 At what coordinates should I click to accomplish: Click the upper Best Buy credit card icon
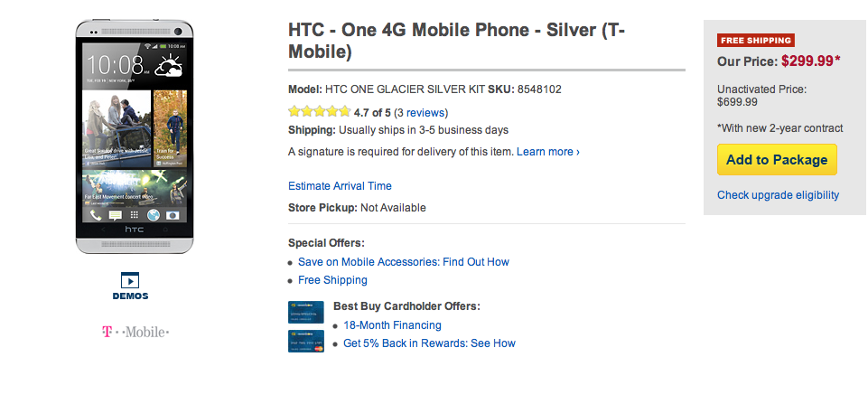tap(305, 312)
